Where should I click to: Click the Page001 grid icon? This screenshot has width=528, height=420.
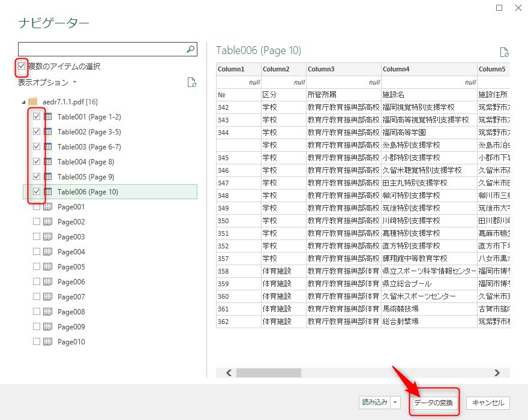(x=48, y=207)
